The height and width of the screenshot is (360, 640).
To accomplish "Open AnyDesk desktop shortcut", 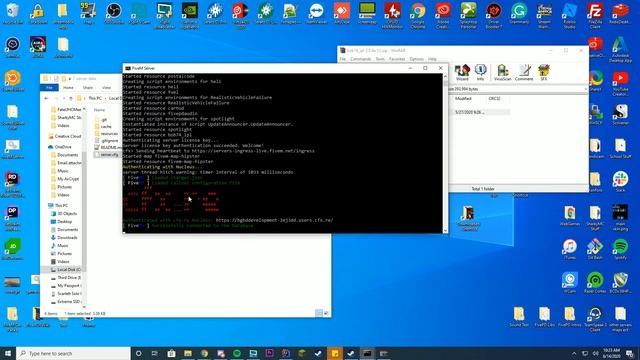I will (342, 14).
